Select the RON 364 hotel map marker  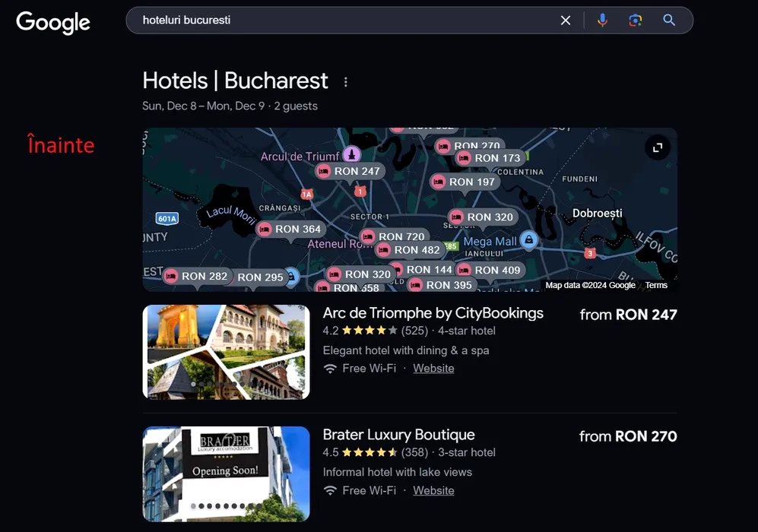point(291,229)
